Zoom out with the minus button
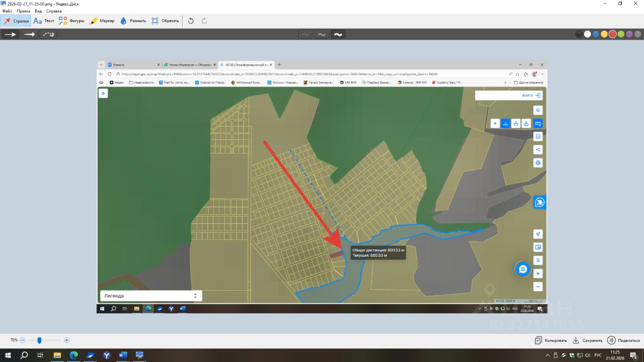This screenshot has height=362, width=644. point(23,340)
